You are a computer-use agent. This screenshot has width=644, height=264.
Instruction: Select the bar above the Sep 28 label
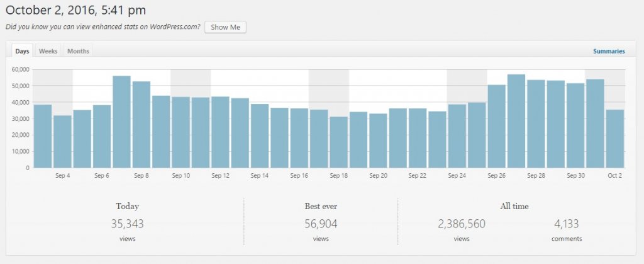tap(536, 123)
